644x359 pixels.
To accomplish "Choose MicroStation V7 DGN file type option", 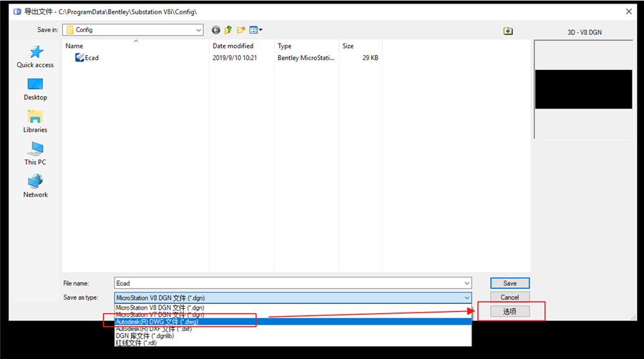I will point(293,315).
